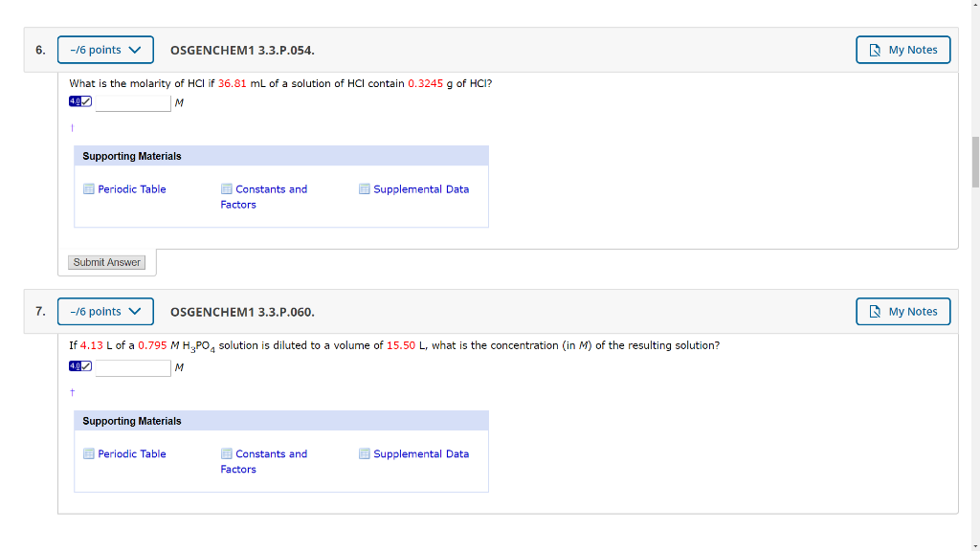Image resolution: width=980 pixels, height=551 pixels.
Task: Open the dagger footnote marker under question 7
Action: click(72, 391)
